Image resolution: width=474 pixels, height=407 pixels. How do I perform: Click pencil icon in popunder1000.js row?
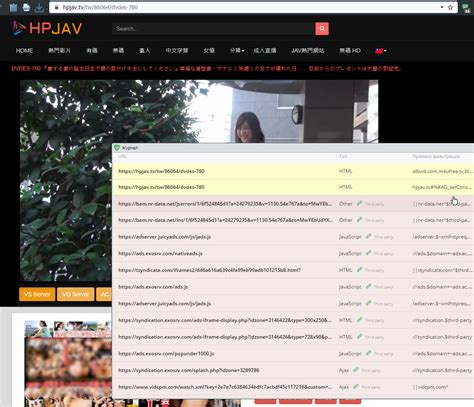point(368,353)
